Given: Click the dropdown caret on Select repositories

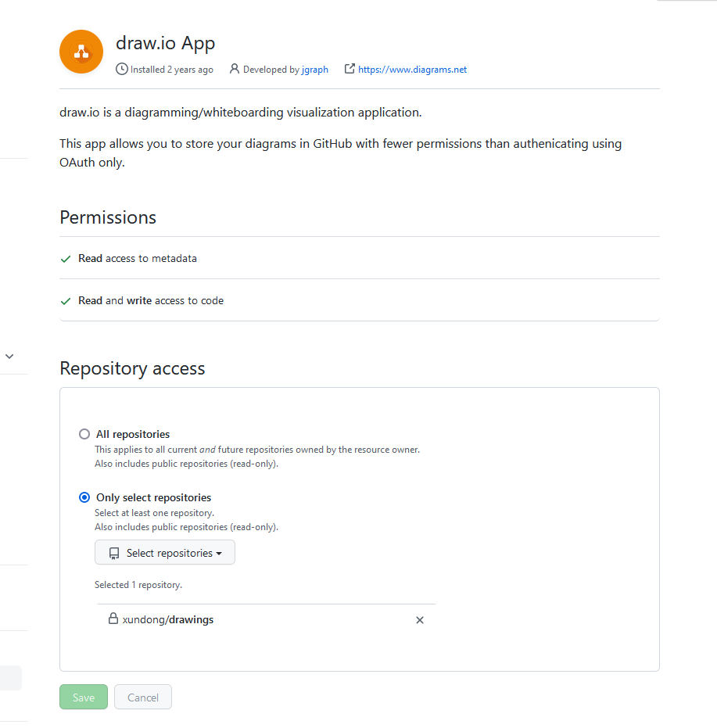Looking at the screenshot, I should click(219, 552).
